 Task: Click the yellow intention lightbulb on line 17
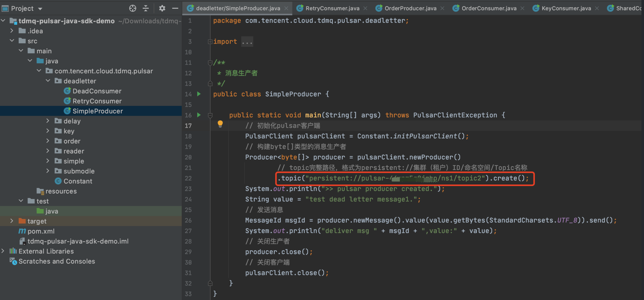(x=220, y=124)
